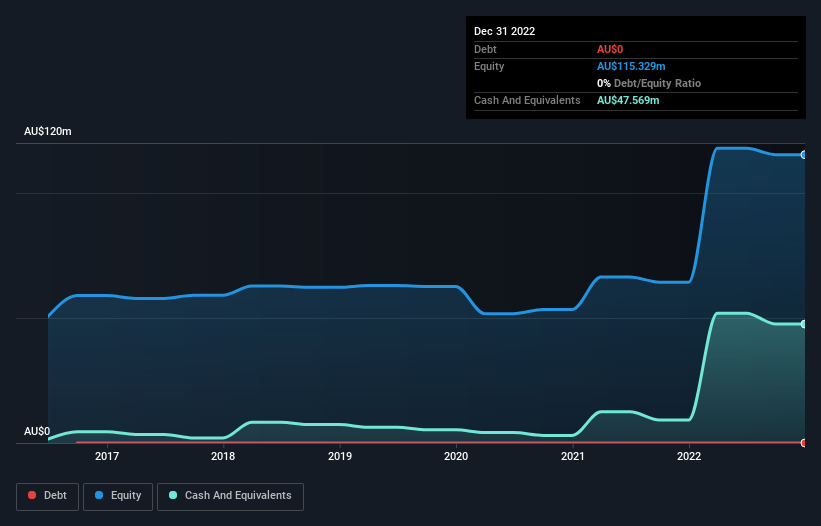Click the AU$0 y-axis label
This screenshot has width=821, height=526.
37,431
